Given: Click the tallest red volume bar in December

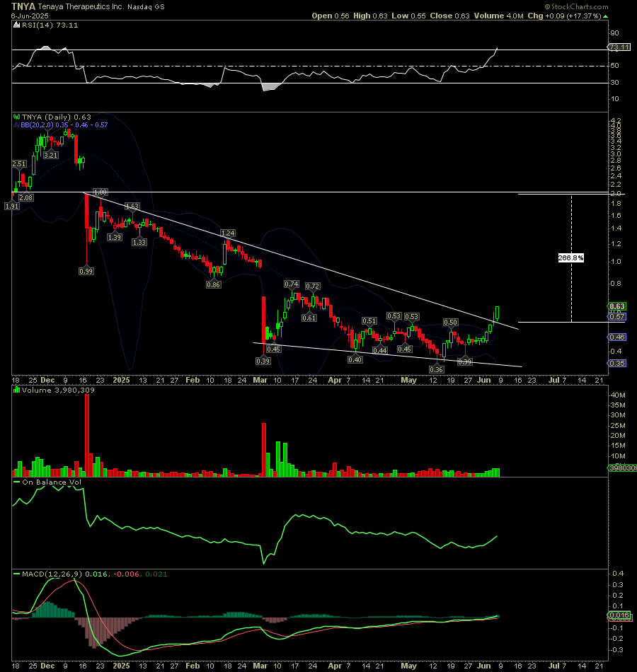Looking at the screenshot, I should pyautogui.click(x=87, y=436).
